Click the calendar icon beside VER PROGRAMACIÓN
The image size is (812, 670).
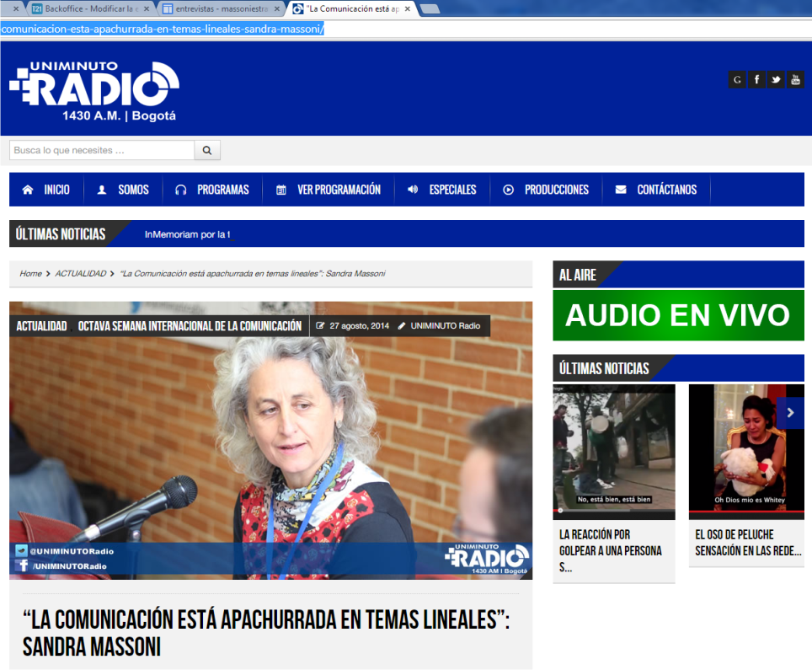(x=281, y=190)
